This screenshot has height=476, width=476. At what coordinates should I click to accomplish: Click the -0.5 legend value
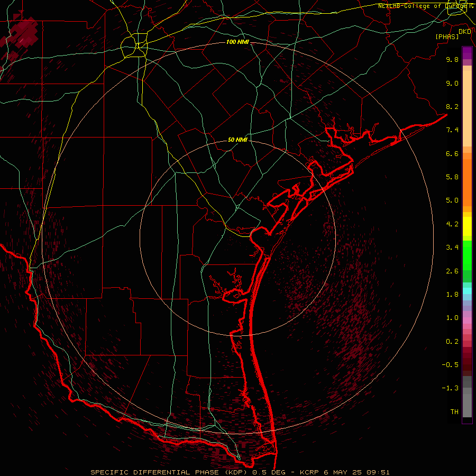click(450, 365)
